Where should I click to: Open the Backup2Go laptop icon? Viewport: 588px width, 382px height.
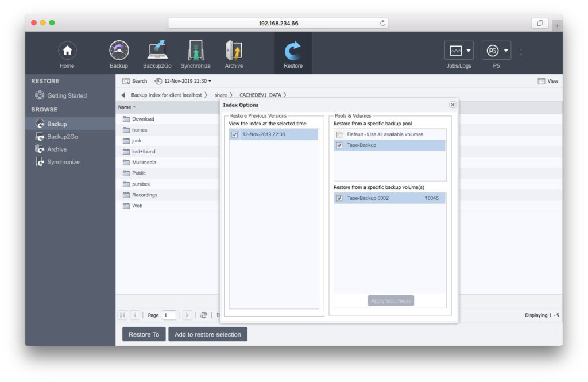(157, 51)
